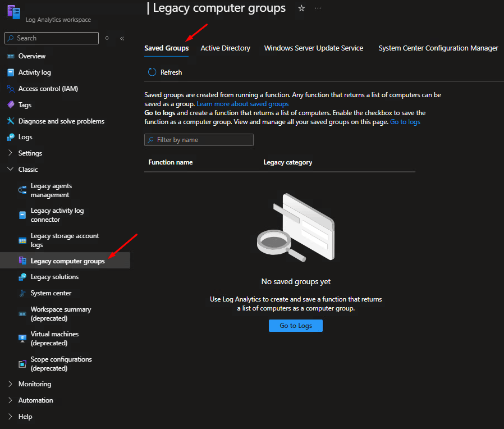Click the blue Go to Logs button
Image resolution: width=504 pixels, height=429 pixels.
pyautogui.click(x=295, y=326)
